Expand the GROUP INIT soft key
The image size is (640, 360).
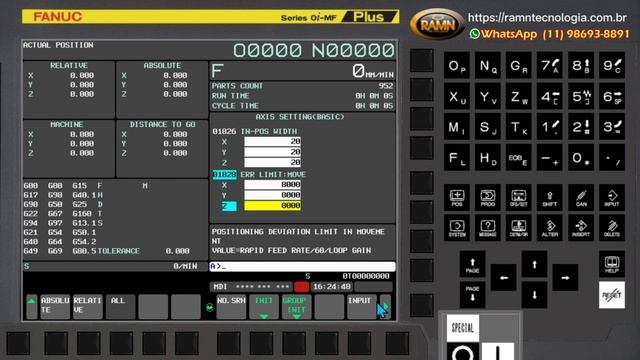tap(296, 306)
